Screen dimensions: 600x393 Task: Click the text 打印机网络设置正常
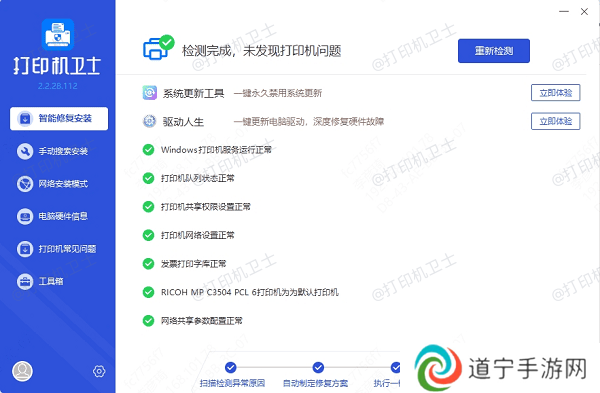(x=197, y=235)
